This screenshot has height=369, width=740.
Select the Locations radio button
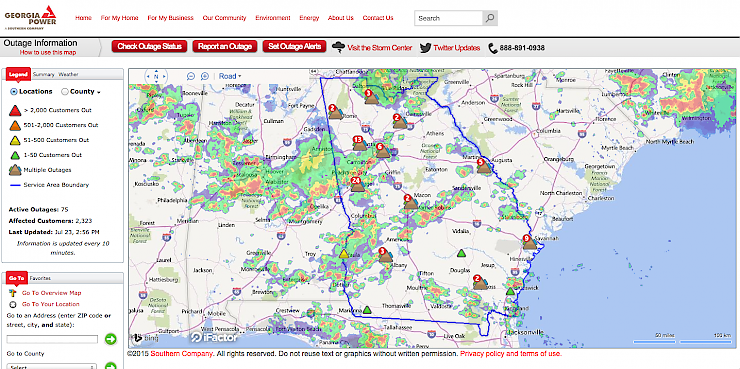click(x=14, y=92)
